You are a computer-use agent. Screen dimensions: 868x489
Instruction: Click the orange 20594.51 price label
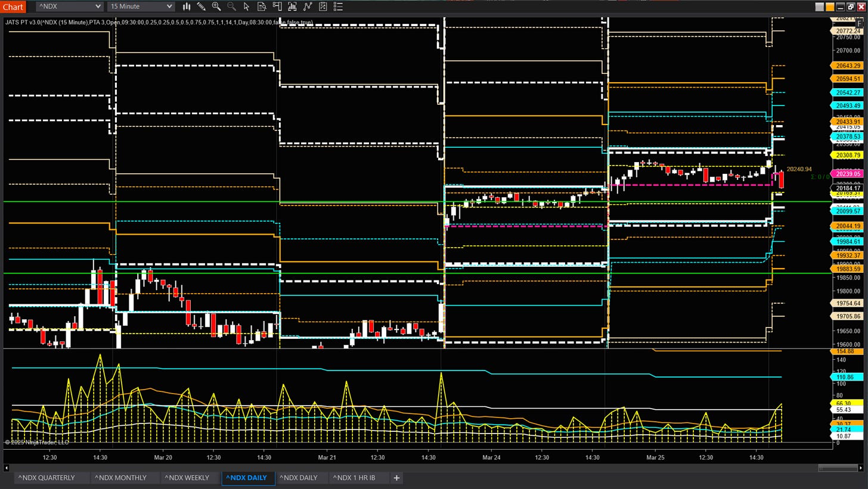point(847,79)
